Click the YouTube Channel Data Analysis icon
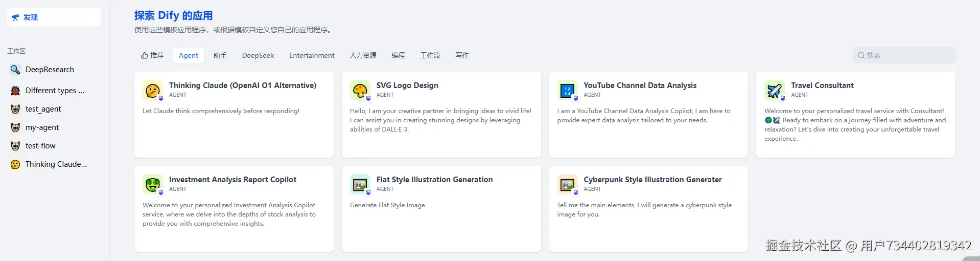 567,90
